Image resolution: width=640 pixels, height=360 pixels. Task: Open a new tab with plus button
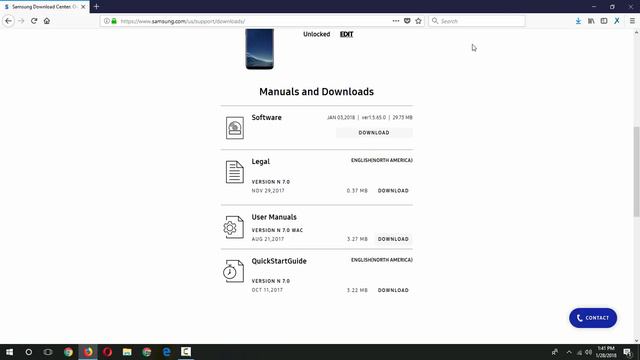click(96, 7)
